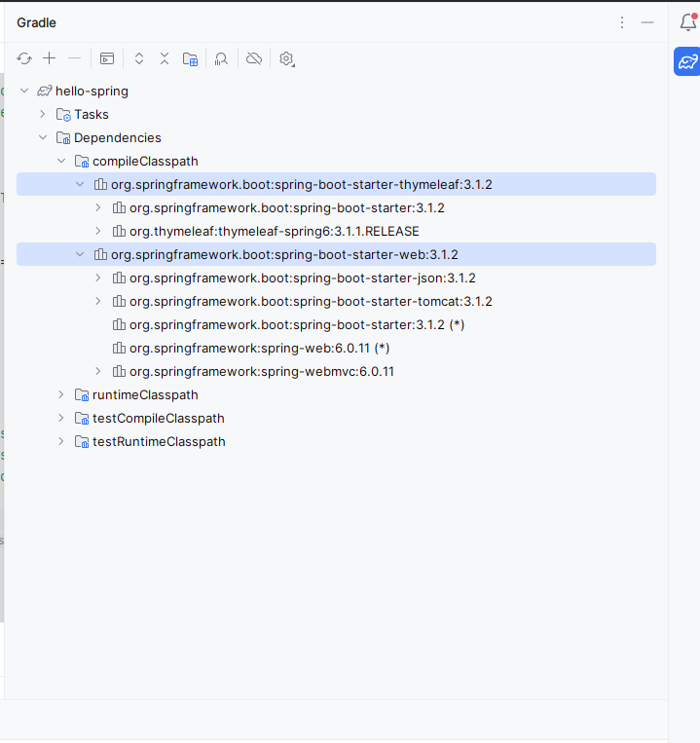The image size is (700, 743).
Task: Click library icon beside spring-boot-starter-json
Action: [x=119, y=278]
